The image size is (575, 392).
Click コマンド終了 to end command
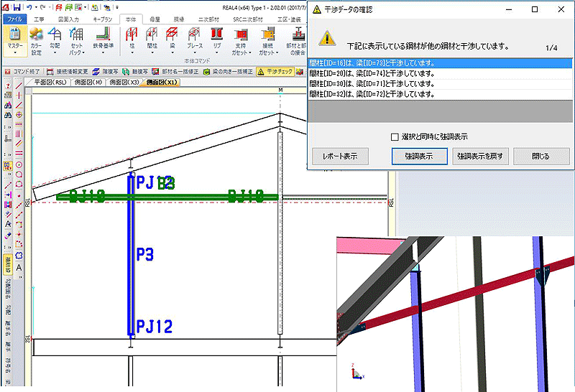click(22, 72)
